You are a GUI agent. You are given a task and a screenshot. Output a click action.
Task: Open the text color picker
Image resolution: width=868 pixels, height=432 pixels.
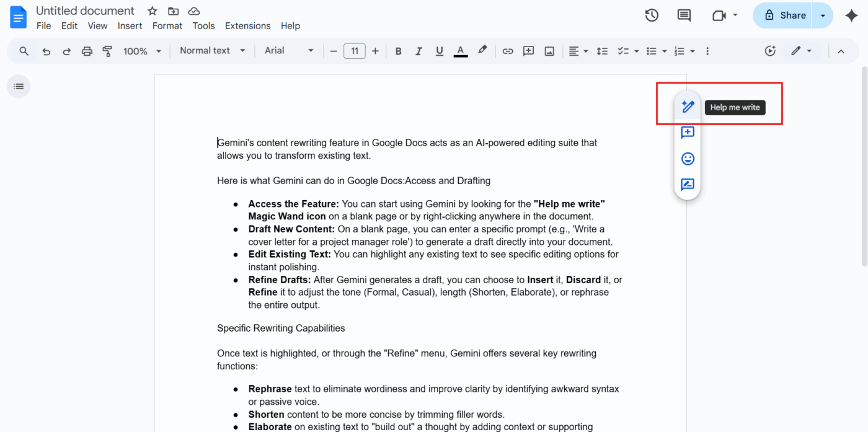(461, 51)
